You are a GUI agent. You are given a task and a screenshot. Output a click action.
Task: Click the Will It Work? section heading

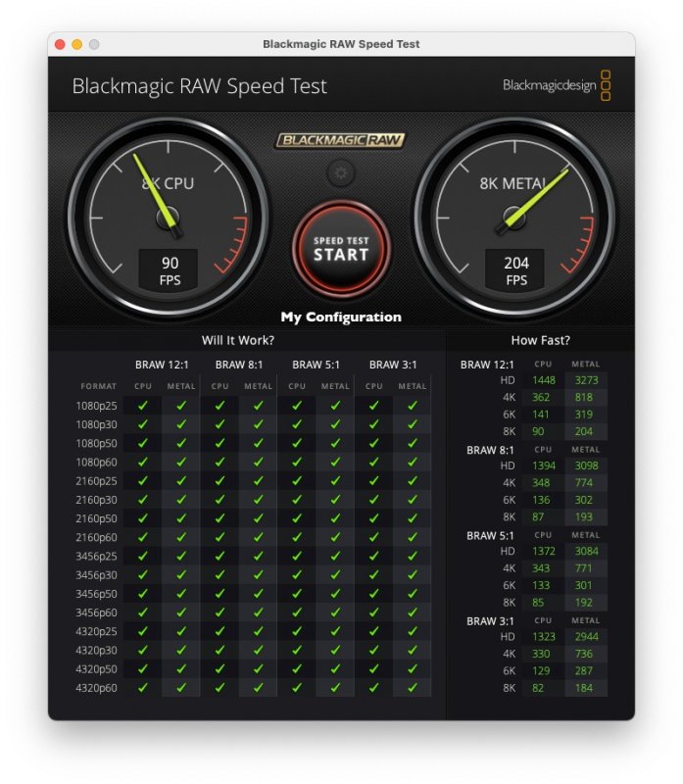[237, 340]
